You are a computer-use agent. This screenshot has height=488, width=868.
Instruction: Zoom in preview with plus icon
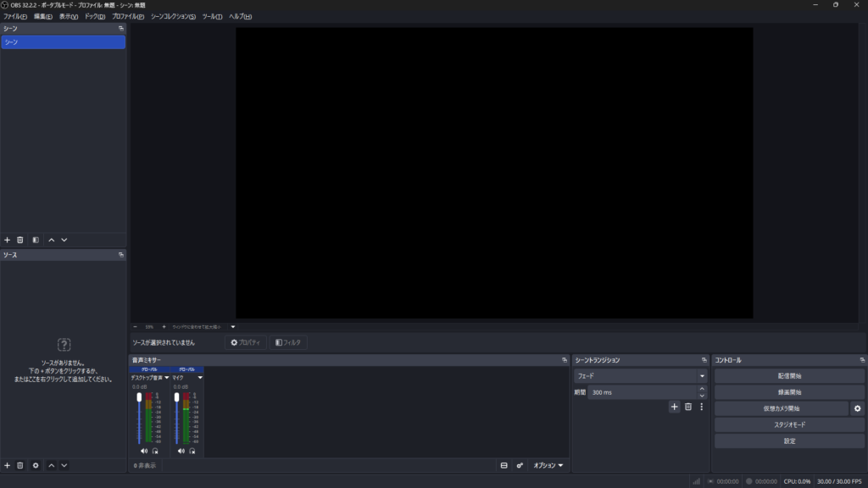click(164, 327)
